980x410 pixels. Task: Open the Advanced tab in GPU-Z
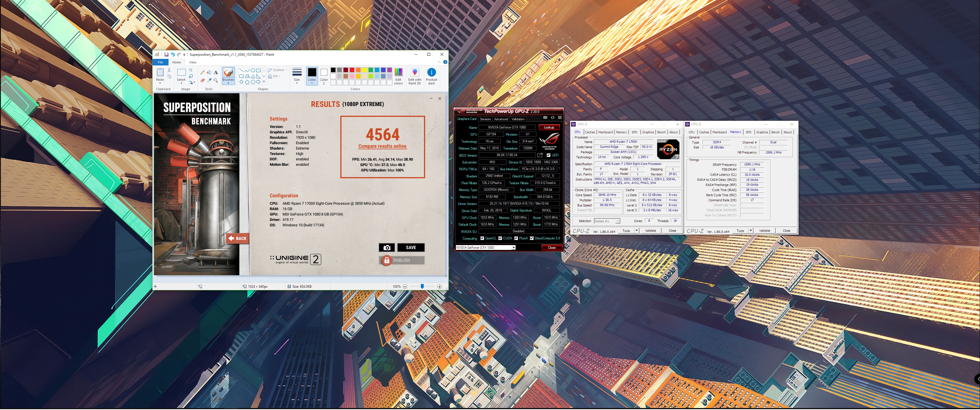501,119
